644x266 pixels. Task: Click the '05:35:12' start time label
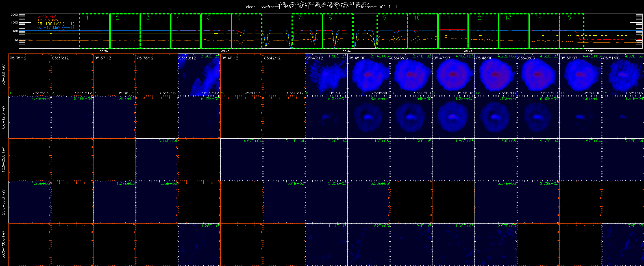tap(18, 58)
